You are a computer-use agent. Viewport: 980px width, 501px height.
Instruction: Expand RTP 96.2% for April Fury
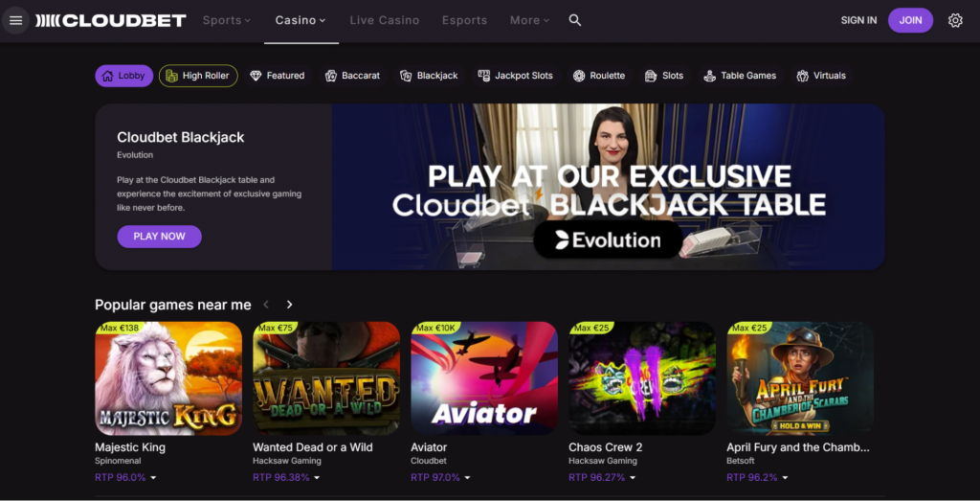758,477
